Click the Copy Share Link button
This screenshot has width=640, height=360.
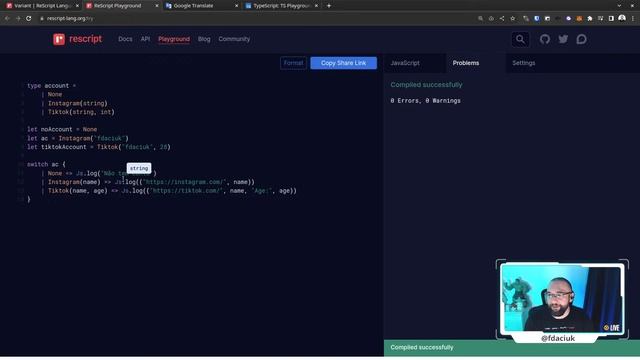coord(343,63)
